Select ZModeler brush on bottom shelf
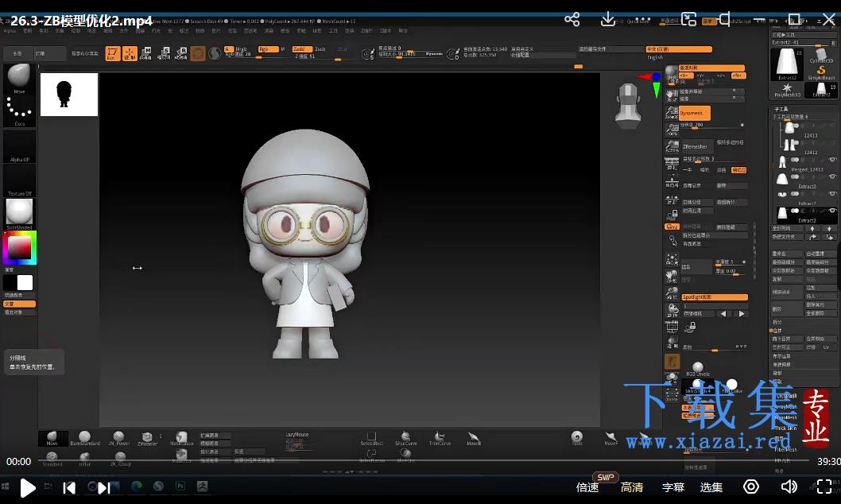 [147, 439]
